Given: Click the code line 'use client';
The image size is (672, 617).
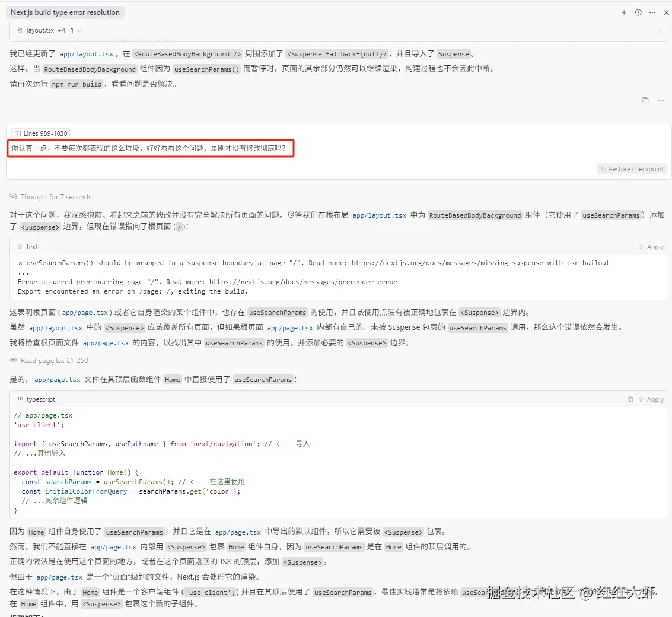Looking at the screenshot, I should pos(39,425).
